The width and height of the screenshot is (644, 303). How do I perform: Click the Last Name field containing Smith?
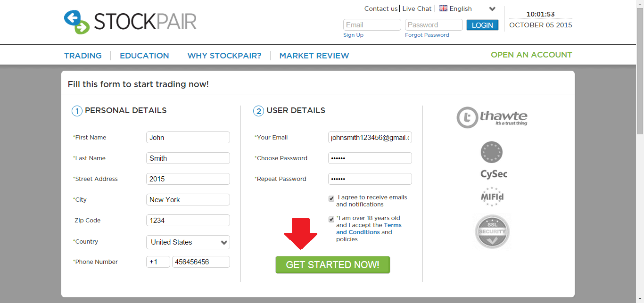(188, 158)
